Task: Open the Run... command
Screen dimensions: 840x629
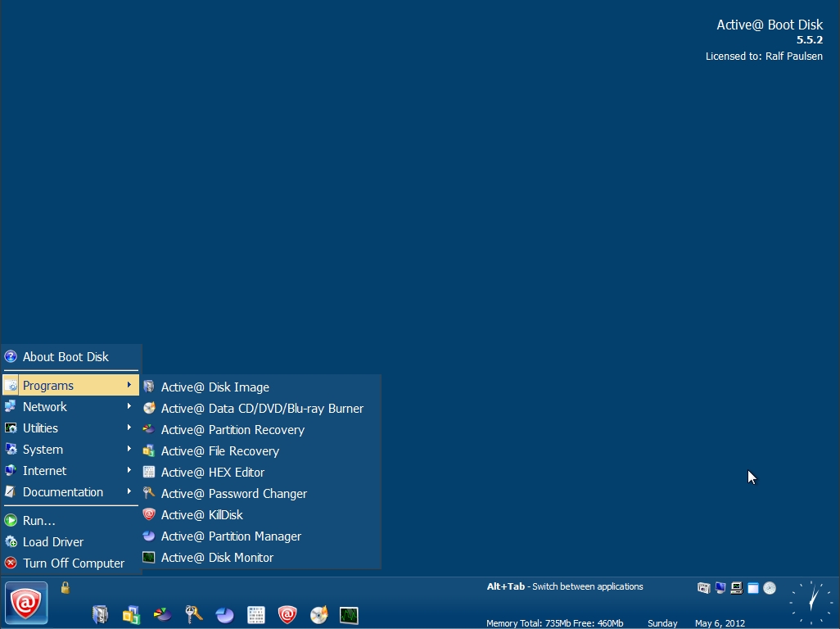Action: pyautogui.click(x=38, y=520)
